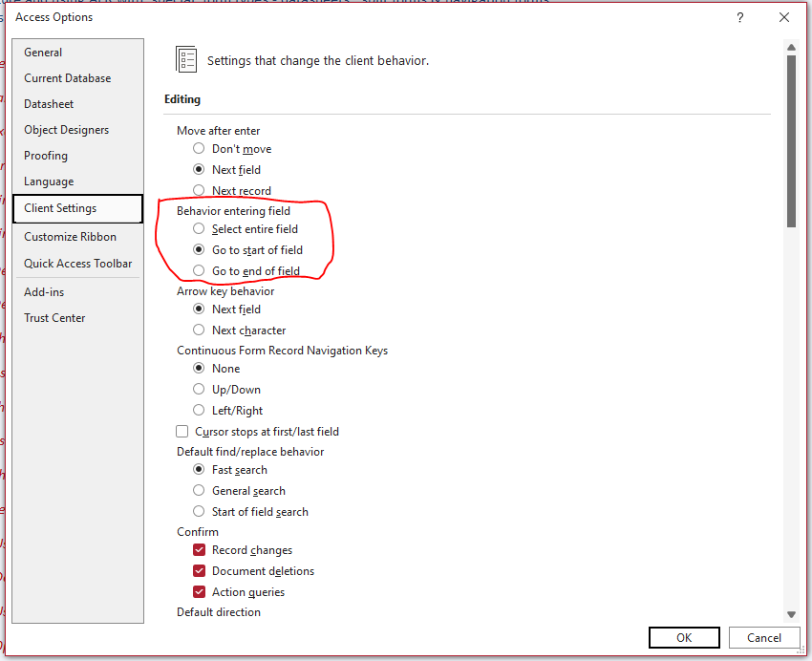This screenshot has height=661, width=812.
Task: Click the scroll down arrow
Action: (x=791, y=614)
